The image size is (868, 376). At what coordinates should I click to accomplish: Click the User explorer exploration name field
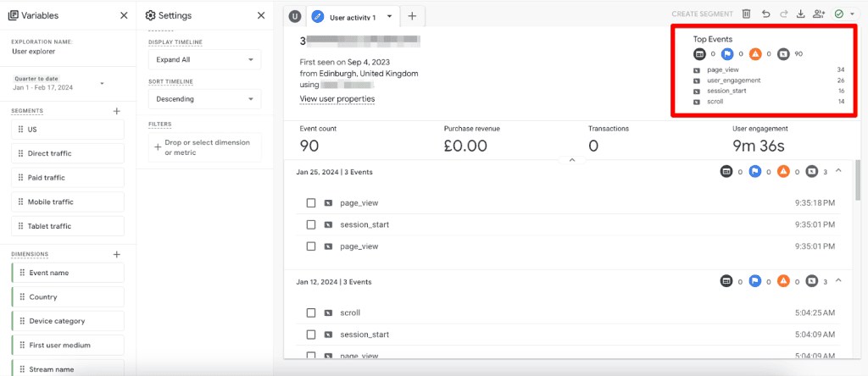(33, 52)
